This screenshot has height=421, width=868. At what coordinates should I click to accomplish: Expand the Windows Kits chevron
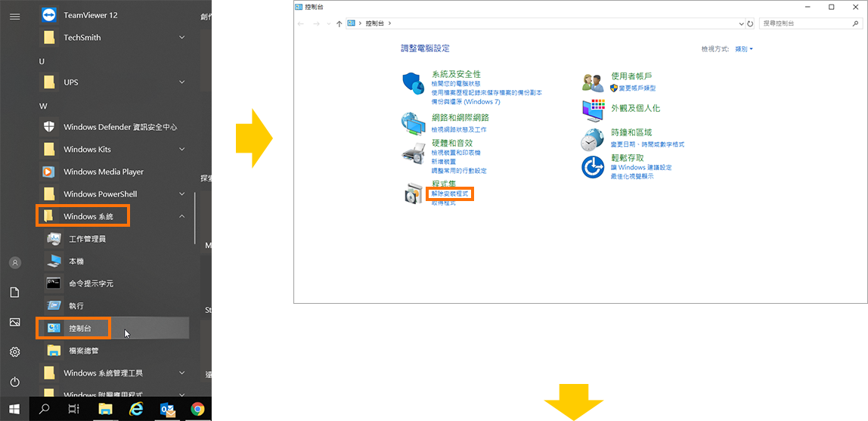tap(182, 150)
